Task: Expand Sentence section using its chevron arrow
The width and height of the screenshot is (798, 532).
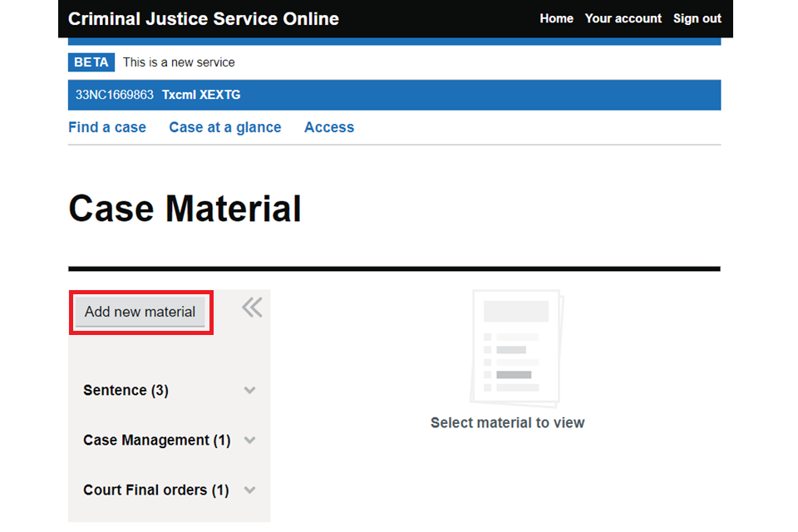Action: pyautogui.click(x=249, y=391)
